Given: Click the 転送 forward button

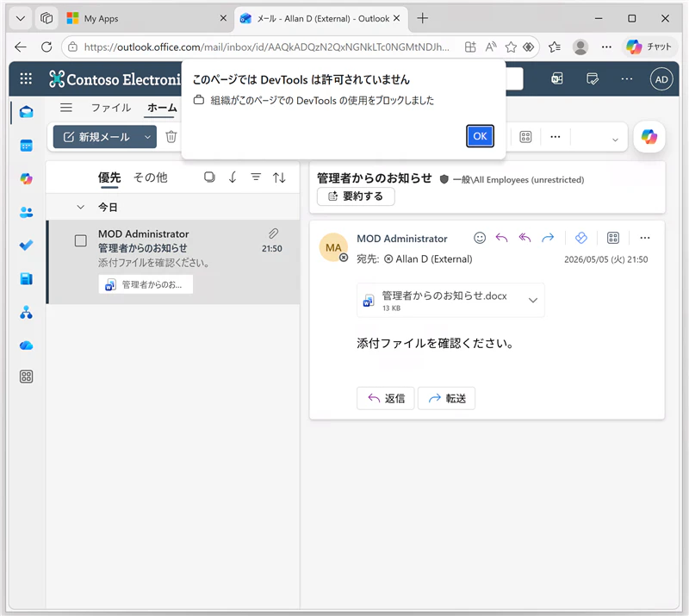Looking at the screenshot, I should coord(446,398).
